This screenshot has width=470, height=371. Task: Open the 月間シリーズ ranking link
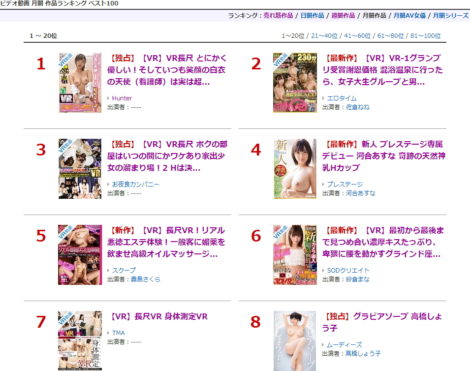[450, 15]
